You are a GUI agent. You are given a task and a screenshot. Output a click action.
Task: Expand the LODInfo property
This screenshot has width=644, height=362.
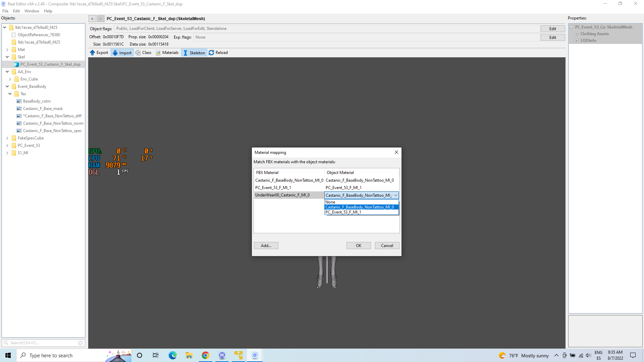(x=577, y=41)
